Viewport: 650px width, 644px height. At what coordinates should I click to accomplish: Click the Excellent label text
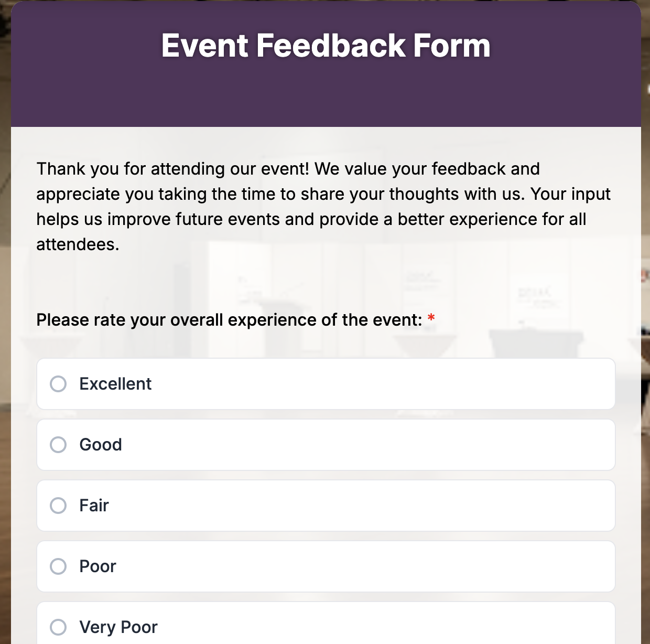[x=115, y=383]
